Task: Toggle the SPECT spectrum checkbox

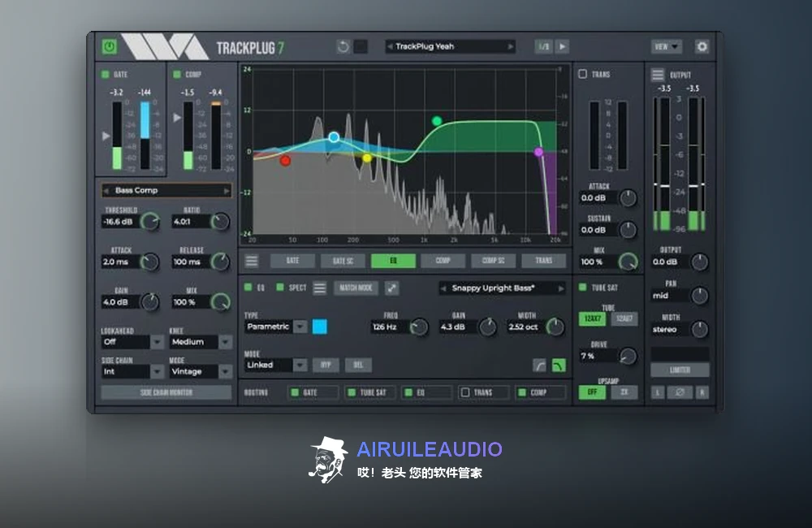Action: 280,287
